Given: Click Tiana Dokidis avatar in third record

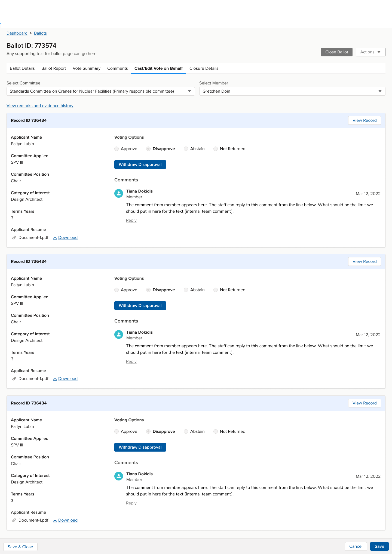Looking at the screenshot, I should tap(119, 476).
